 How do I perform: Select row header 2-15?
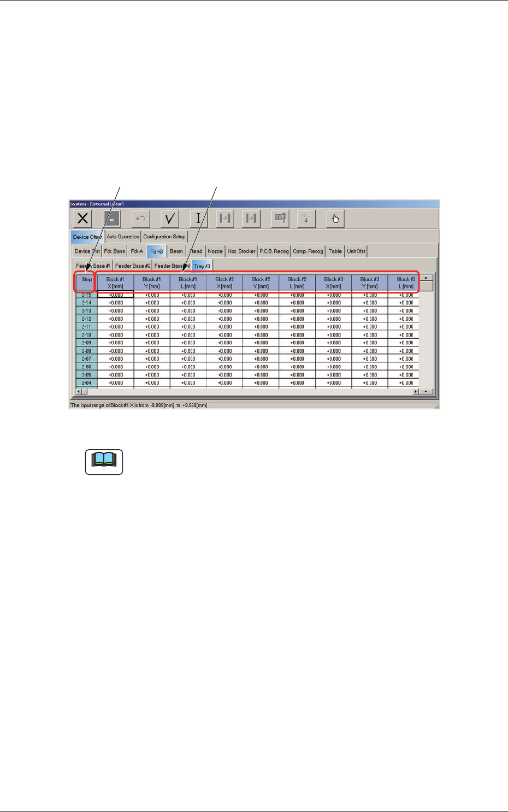pyautogui.click(x=87, y=295)
